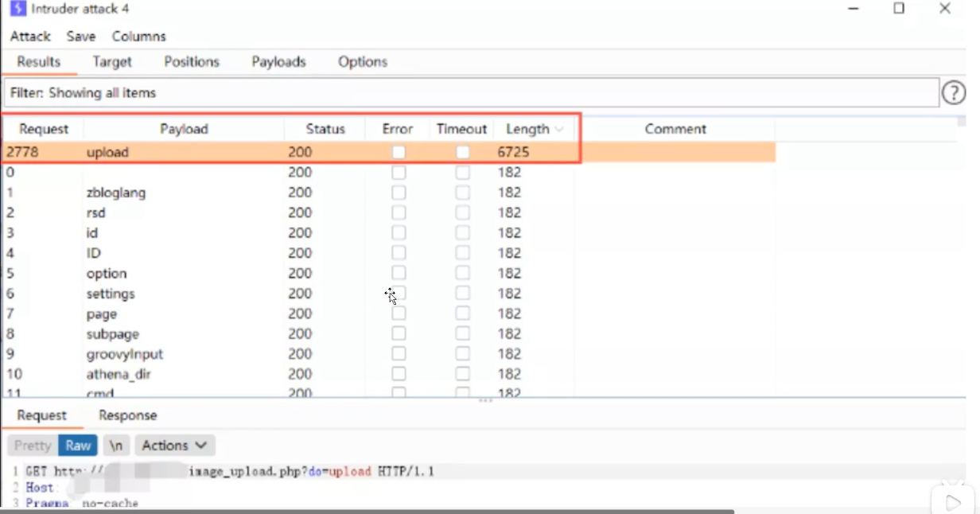Toggle the \n newline display button
The width and height of the screenshot is (980, 514).
[x=116, y=446]
